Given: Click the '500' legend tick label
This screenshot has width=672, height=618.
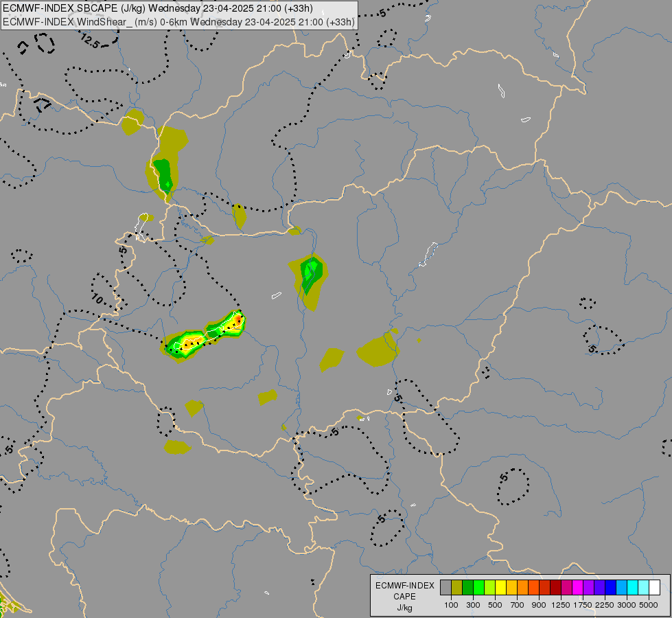Looking at the screenshot, I should coord(495,605).
